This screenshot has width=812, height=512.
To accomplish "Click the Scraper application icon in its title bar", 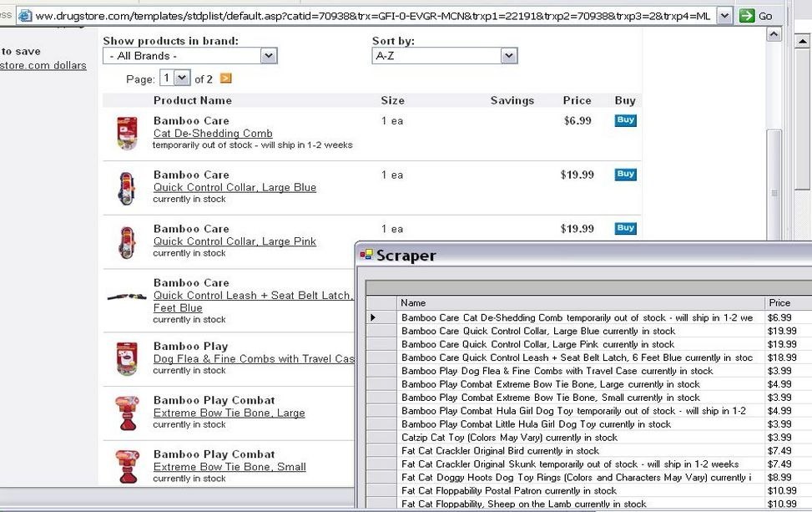I will (x=366, y=255).
